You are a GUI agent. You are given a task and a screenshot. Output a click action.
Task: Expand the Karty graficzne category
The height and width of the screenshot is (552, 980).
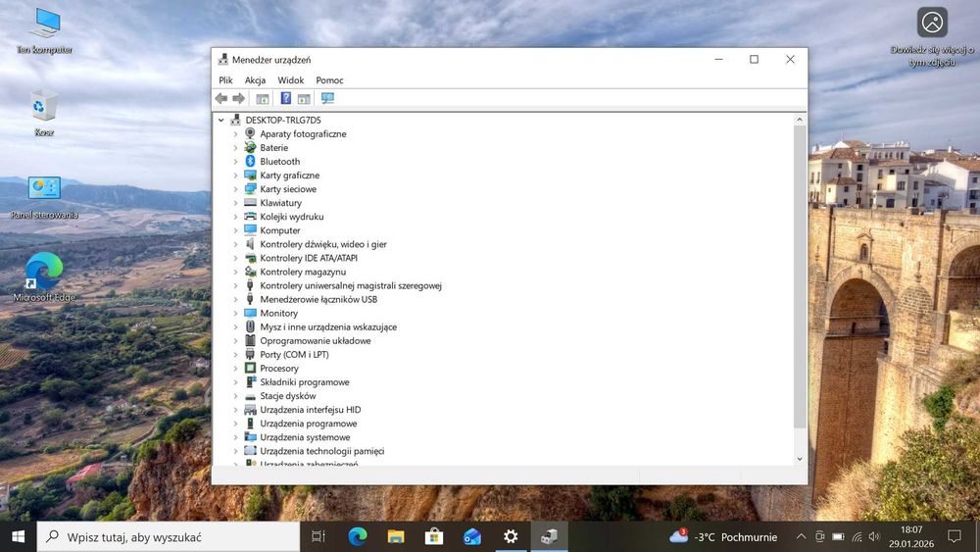click(x=235, y=176)
